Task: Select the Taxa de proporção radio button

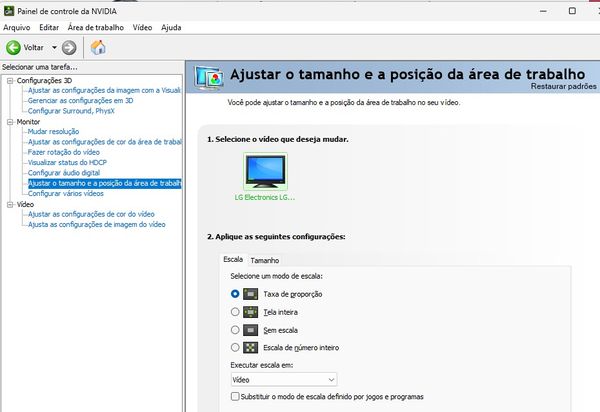Action: [x=235, y=294]
